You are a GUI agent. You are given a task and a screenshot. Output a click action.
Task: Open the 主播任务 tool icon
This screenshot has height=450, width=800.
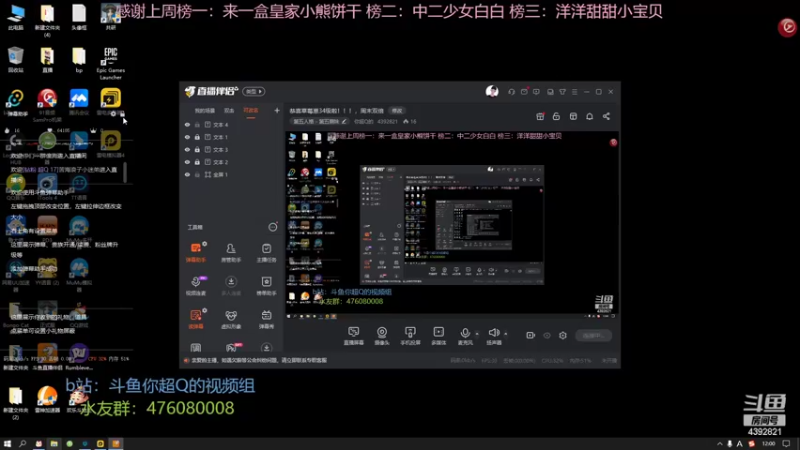pos(266,252)
